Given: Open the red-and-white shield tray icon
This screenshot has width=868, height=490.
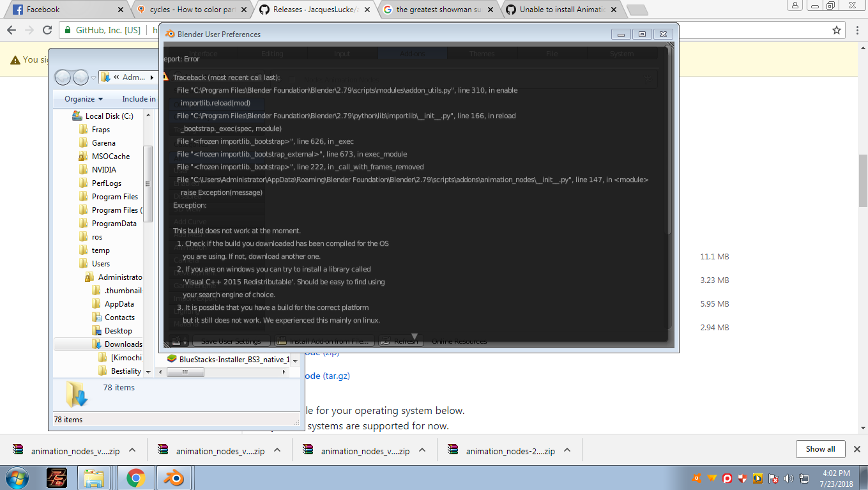Looking at the screenshot, I should pyautogui.click(x=742, y=478).
